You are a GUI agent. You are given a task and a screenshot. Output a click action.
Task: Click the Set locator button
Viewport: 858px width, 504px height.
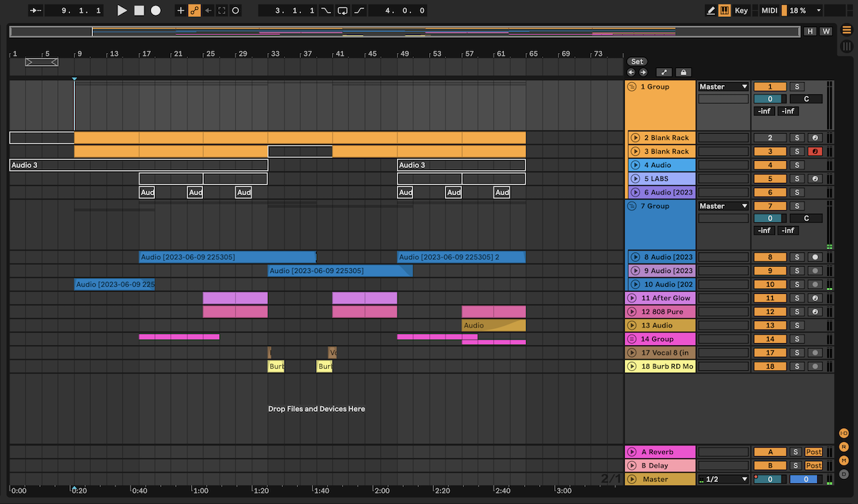coord(637,61)
